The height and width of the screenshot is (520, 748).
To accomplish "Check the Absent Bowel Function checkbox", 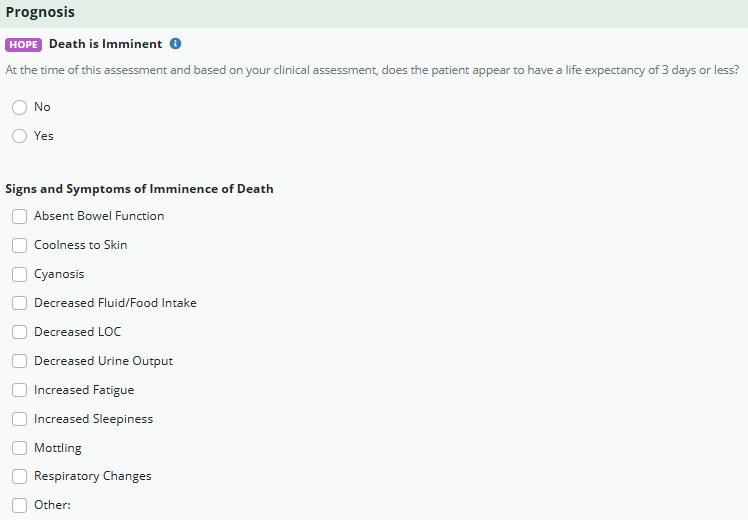I will [19, 216].
